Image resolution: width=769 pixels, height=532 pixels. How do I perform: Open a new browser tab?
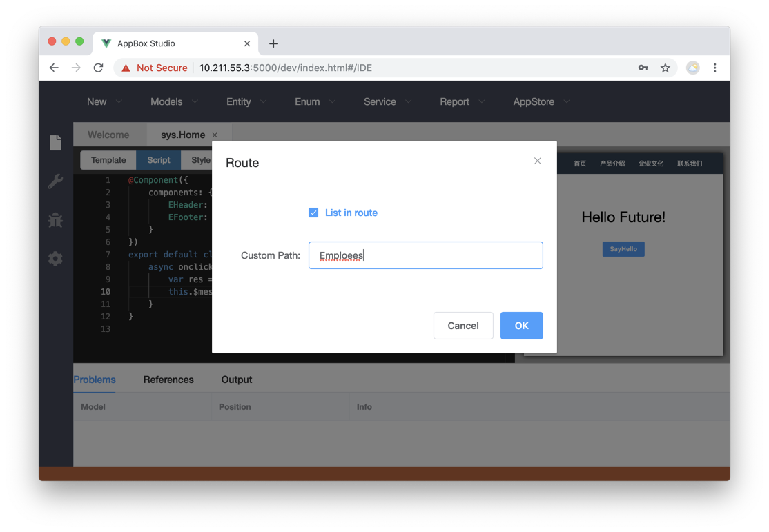click(x=273, y=43)
